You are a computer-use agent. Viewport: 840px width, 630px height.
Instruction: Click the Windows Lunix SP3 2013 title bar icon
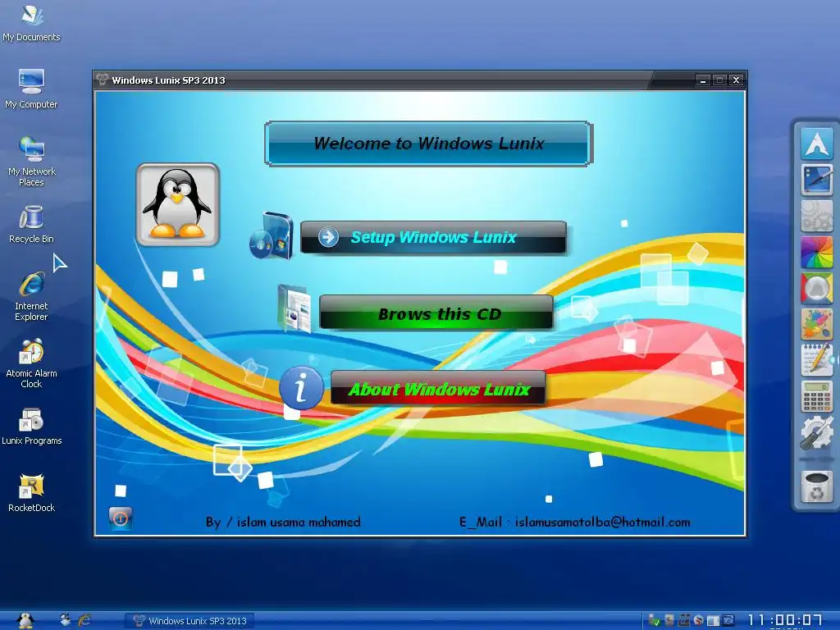pos(102,80)
